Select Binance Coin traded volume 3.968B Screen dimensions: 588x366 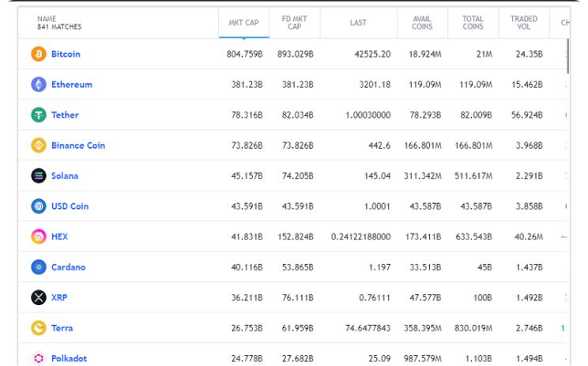point(530,145)
